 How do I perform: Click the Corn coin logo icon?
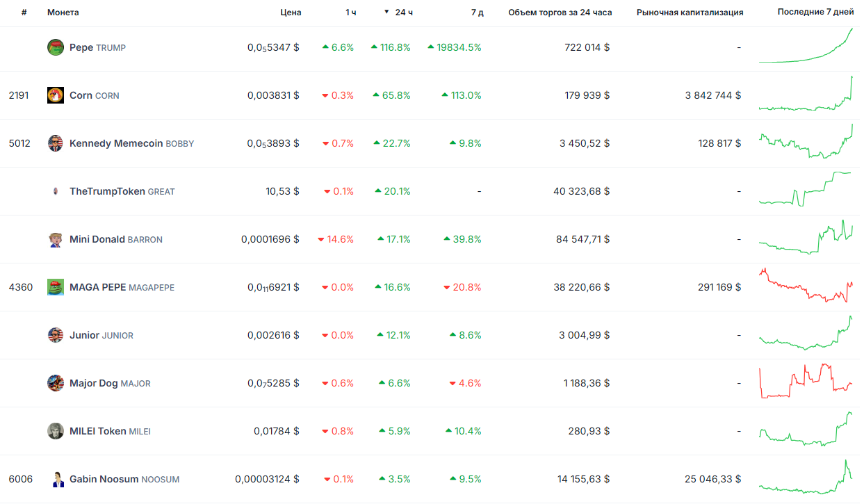click(x=56, y=95)
